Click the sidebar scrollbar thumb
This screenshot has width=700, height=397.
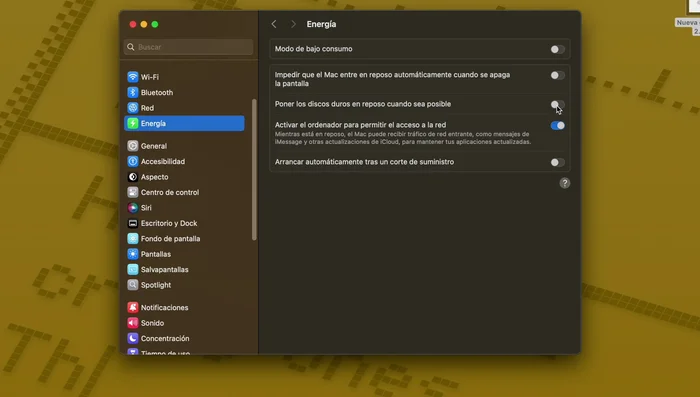[x=254, y=169]
